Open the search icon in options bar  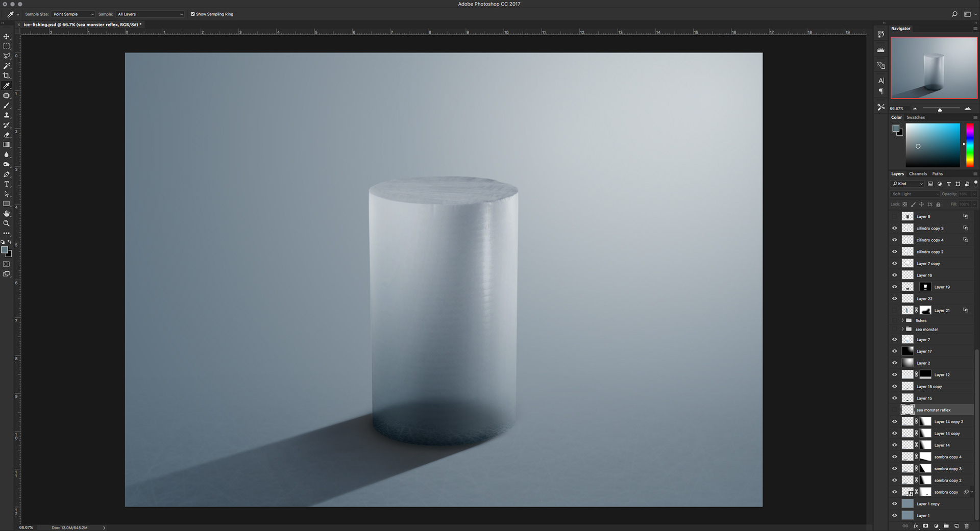click(x=954, y=14)
